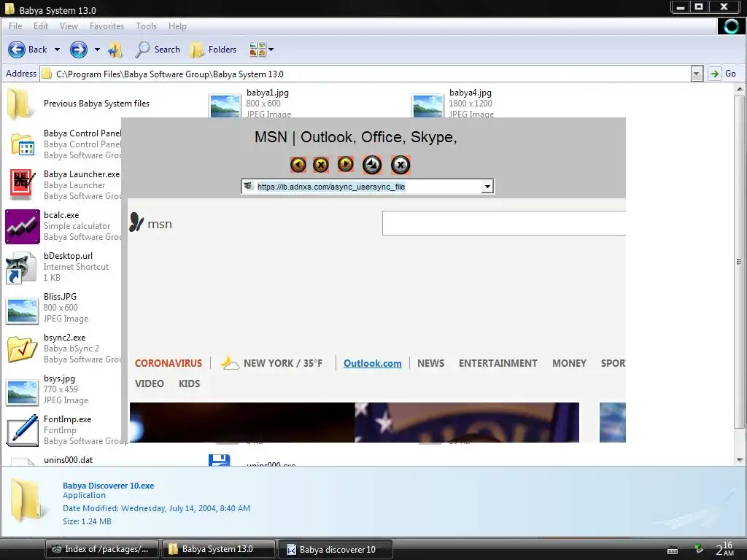747x560 pixels.
Task: Click the browser Stop button with X
Action: 321,165
